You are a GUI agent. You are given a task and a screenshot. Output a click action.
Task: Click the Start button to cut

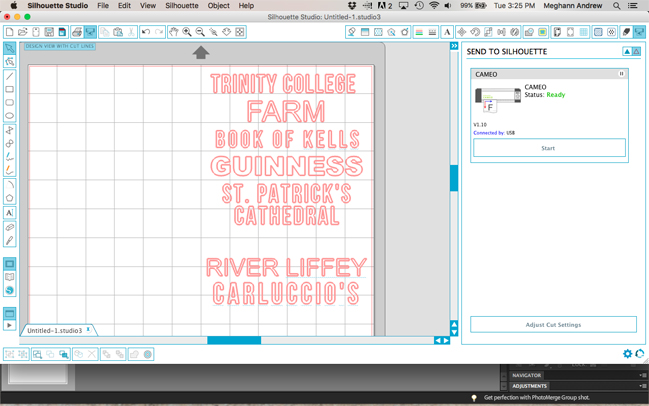pos(549,148)
